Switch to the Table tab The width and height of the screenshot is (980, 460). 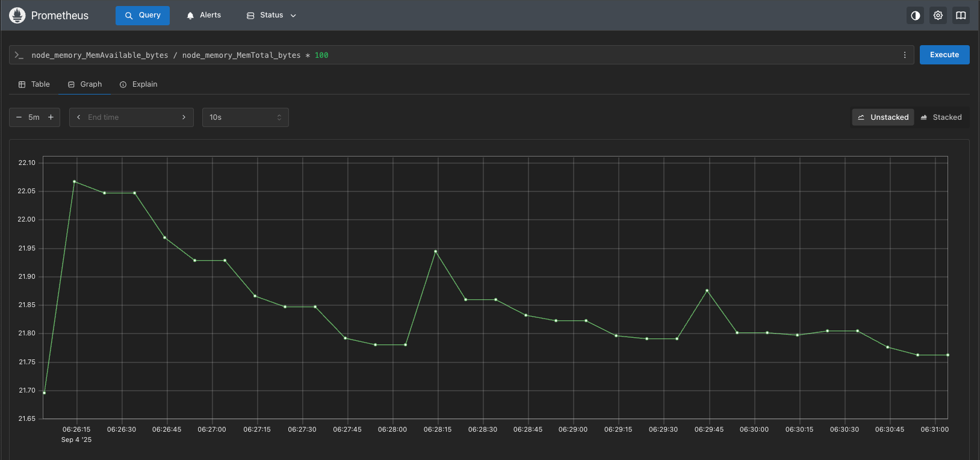[34, 84]
